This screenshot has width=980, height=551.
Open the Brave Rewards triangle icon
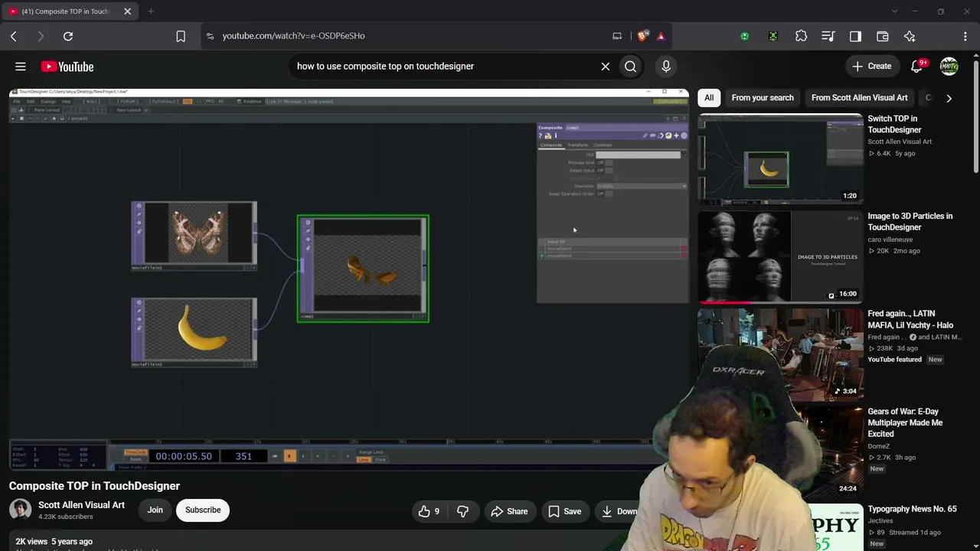point(661,36)
